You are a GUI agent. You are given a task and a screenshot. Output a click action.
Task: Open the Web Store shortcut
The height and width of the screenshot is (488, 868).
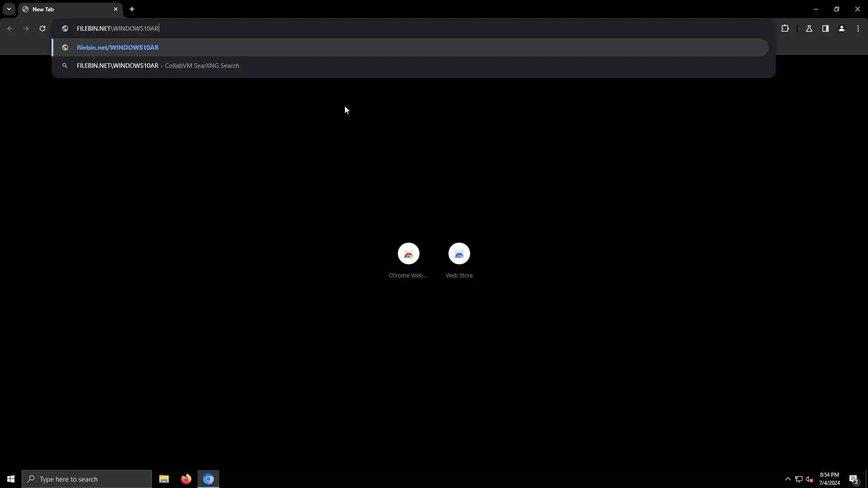click(459, 254)
